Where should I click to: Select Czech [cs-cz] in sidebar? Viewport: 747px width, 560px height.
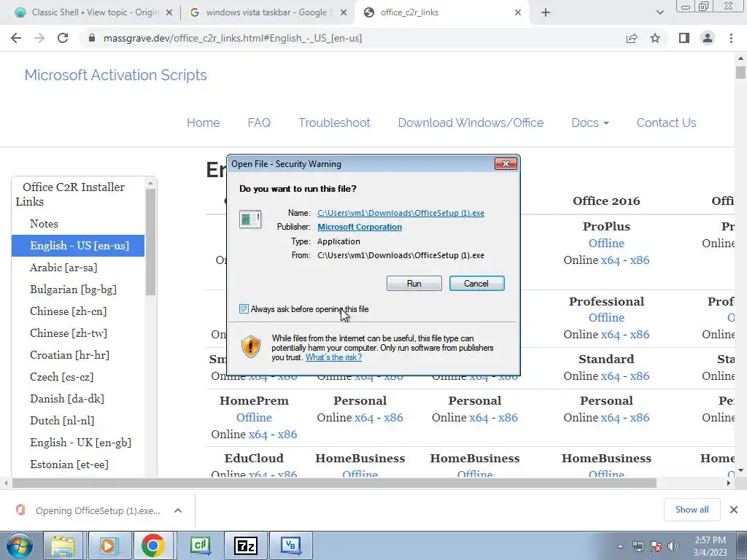pyautogui.click(x=61, y=377)
